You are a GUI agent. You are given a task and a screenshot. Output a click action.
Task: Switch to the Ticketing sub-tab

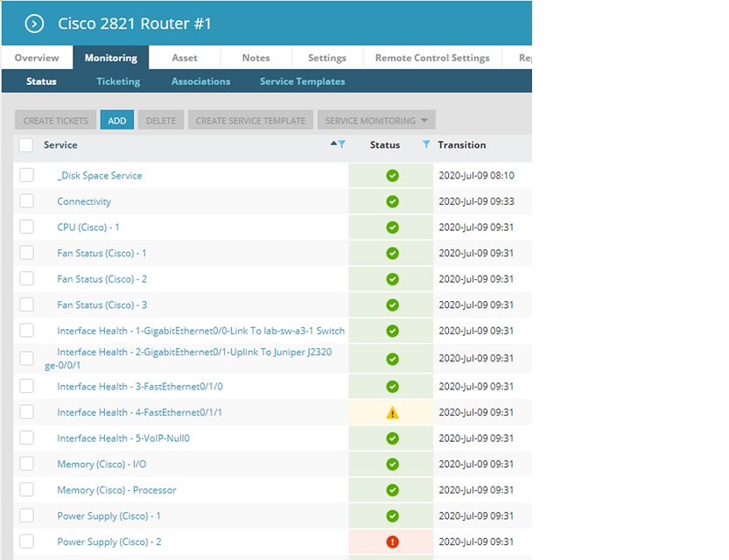[x=118, y=81]
